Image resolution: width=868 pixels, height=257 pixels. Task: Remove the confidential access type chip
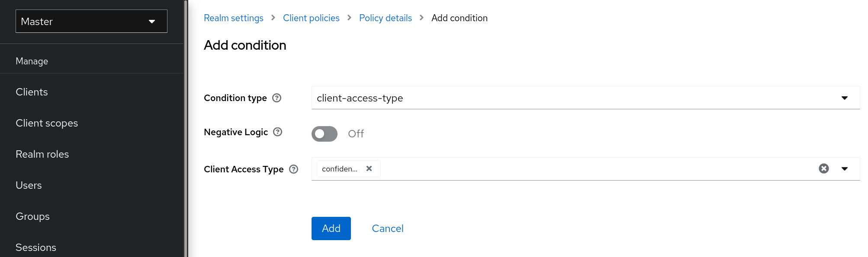pyautogui.click(x=369, y=168)
